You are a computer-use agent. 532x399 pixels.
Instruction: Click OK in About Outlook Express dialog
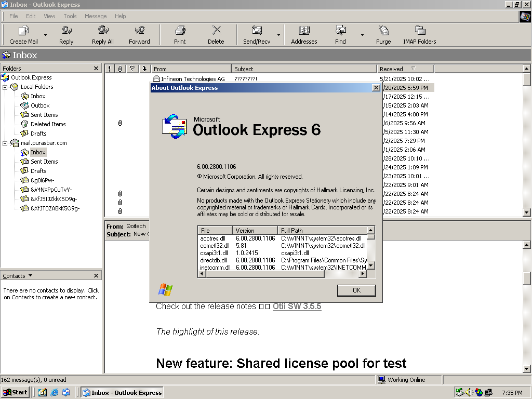356,290
